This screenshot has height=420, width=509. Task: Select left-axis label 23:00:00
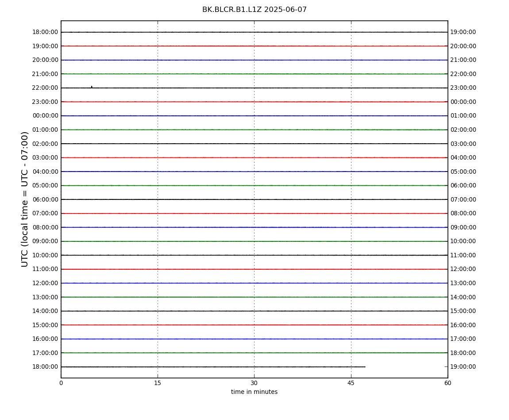[45, 102]
